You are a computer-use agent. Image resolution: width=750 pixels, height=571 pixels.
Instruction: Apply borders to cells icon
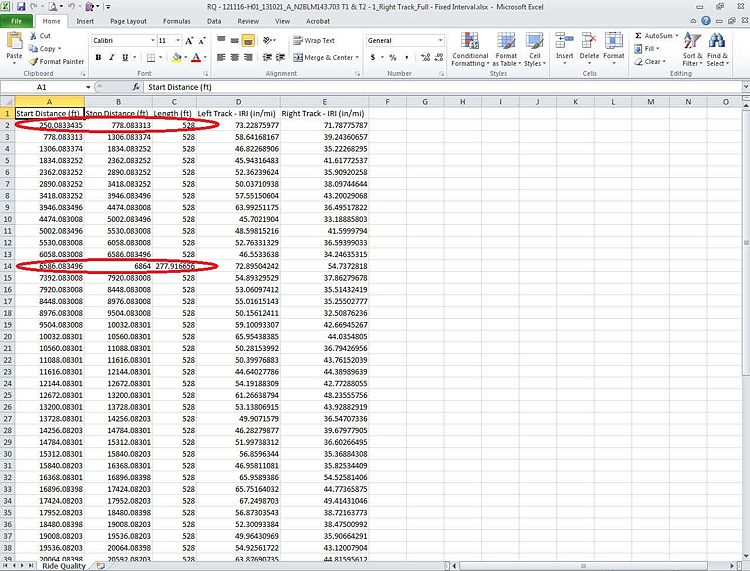click(x=151, y=57)
